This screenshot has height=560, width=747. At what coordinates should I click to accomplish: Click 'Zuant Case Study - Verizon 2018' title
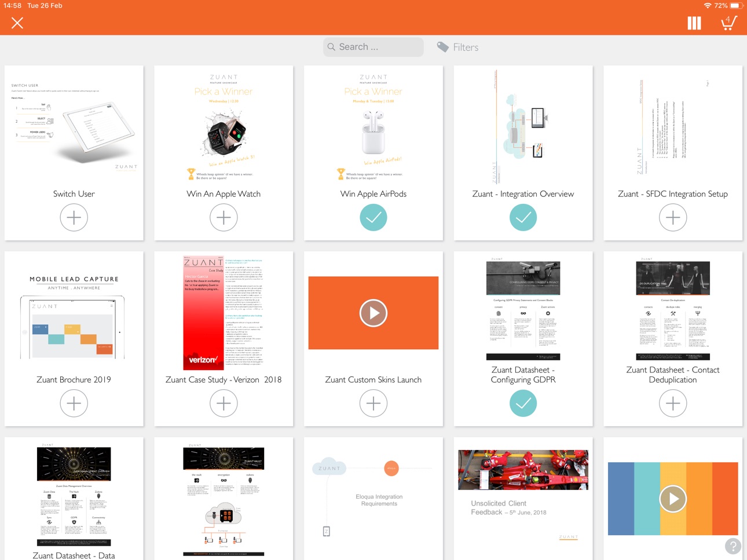(x=224, y=380)
